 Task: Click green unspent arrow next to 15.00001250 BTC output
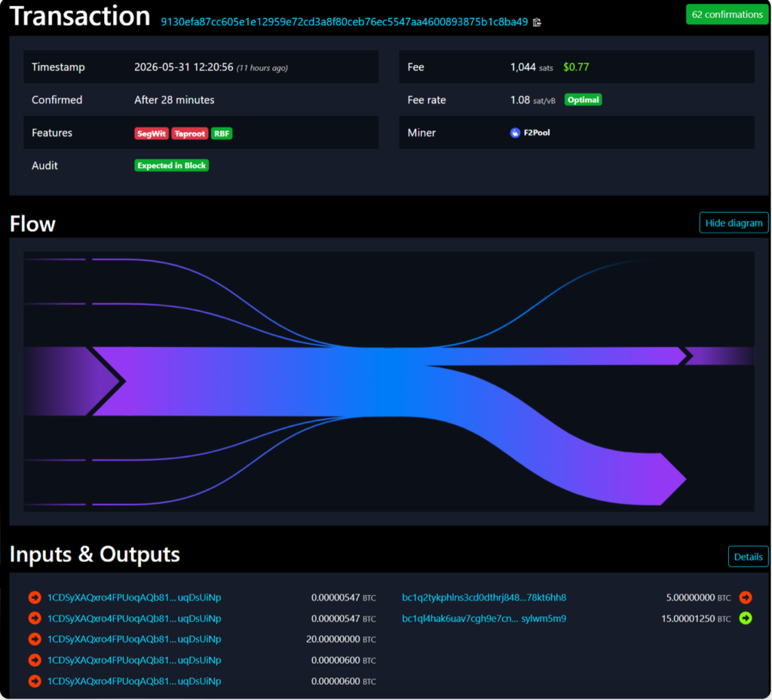coord(746,619)
